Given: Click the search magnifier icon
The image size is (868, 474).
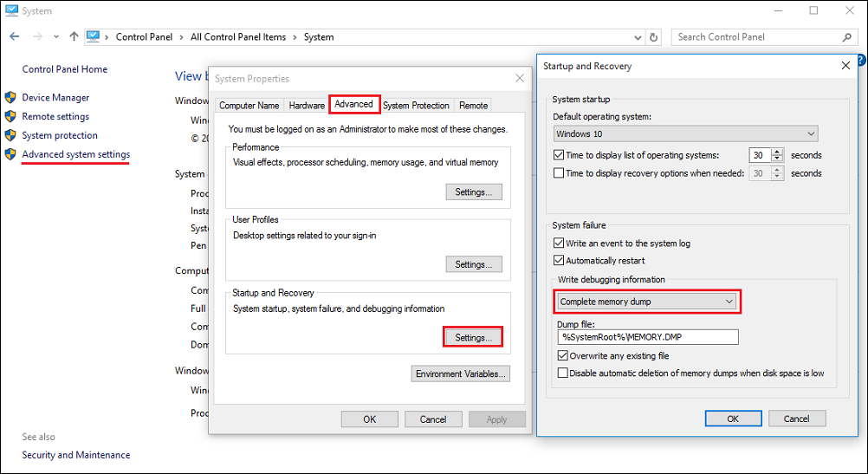Looking at the screenshot, I should click(846, 37).
